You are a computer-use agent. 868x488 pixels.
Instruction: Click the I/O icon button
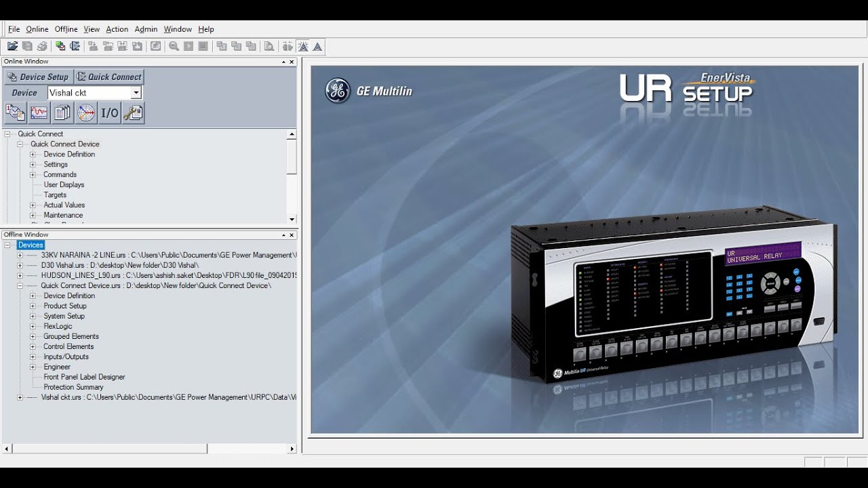click(110, 113)
